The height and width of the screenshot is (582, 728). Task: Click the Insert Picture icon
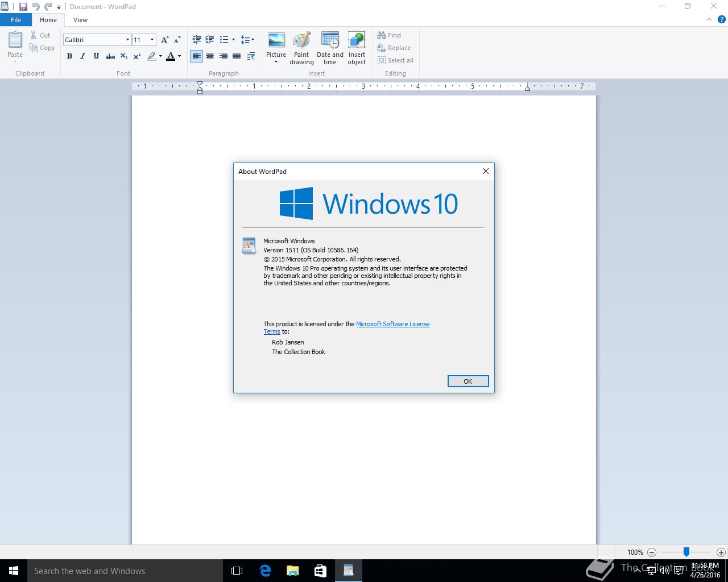(276, 40)
